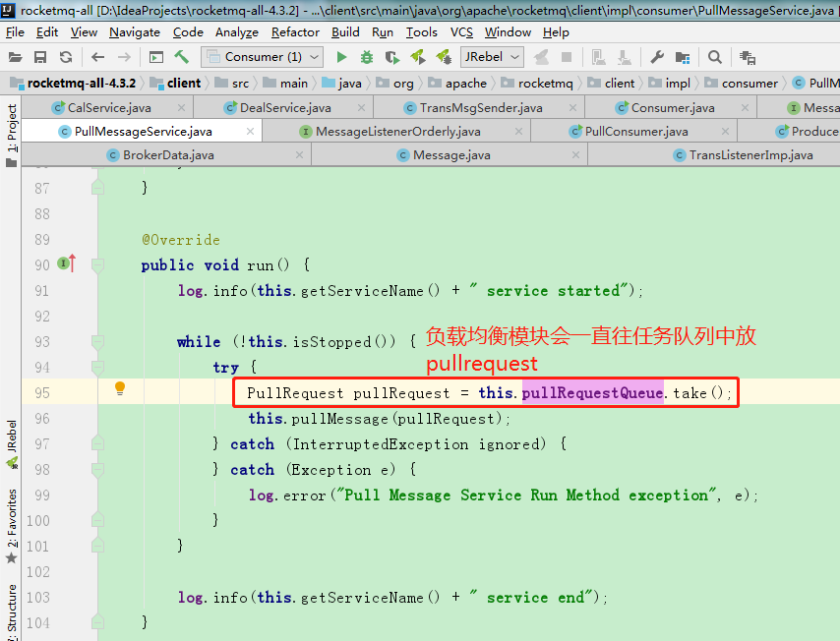Screen dimensions: 840x641
Task: Click the Project Structure settings wrench icon
Action: point(657,57)
